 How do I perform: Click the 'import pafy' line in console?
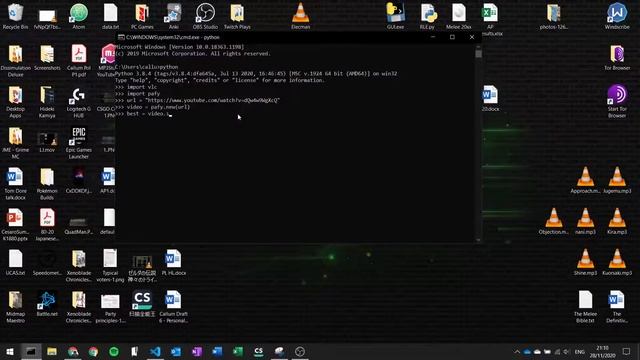coord(138,93)
